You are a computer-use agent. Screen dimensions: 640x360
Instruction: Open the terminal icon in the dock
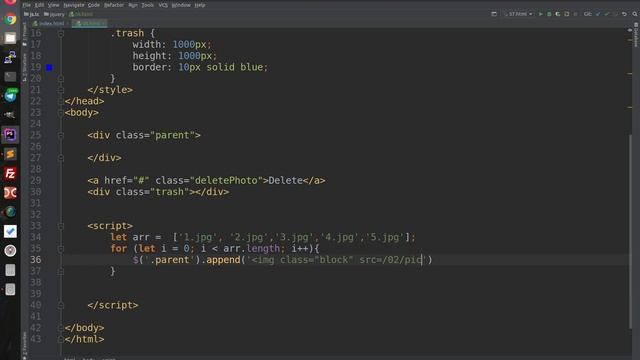10,76
